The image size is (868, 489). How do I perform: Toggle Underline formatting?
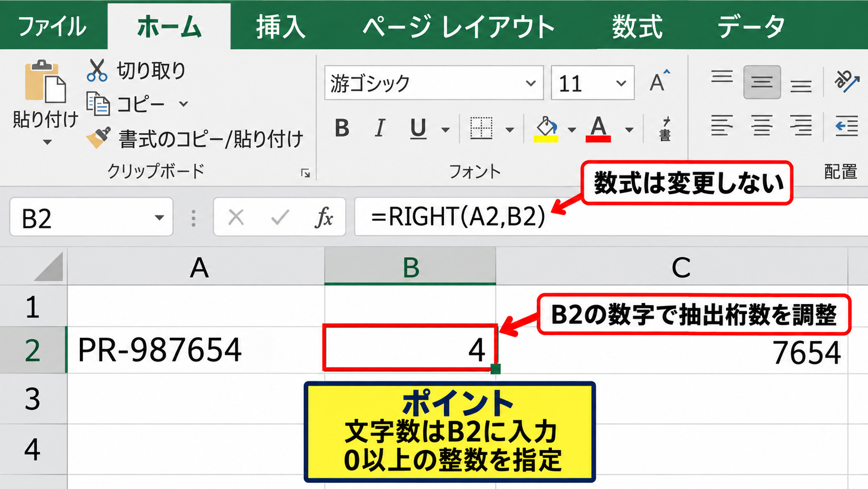[418, 128]
